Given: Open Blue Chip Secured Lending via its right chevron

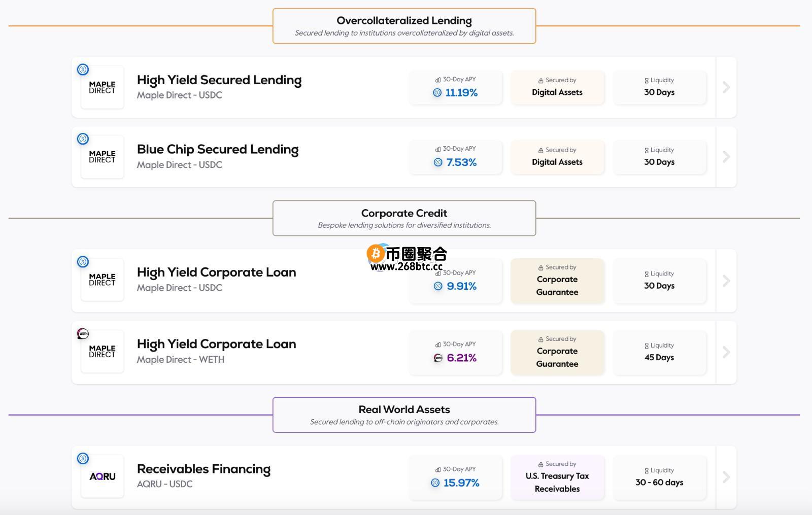Looking at the screenshot, I should (726, 157).
